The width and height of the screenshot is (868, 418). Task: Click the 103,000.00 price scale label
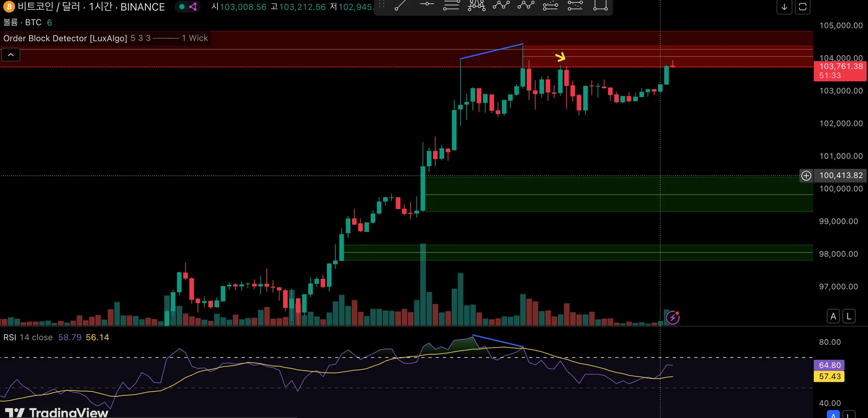pos(841,91)
